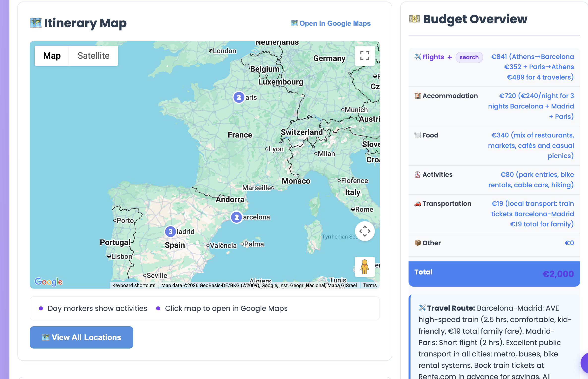This screenshot has width=588, height=379.
Task: Click the Food plate icon
Action: 418,135
